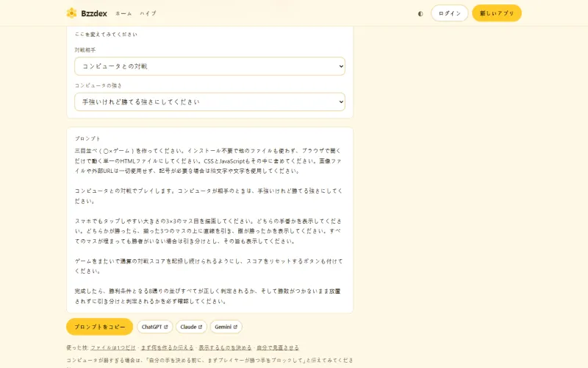Open the 対戦相手 dropdown
588x368 pixels.
pyautogui.click(x=209, y=66)
